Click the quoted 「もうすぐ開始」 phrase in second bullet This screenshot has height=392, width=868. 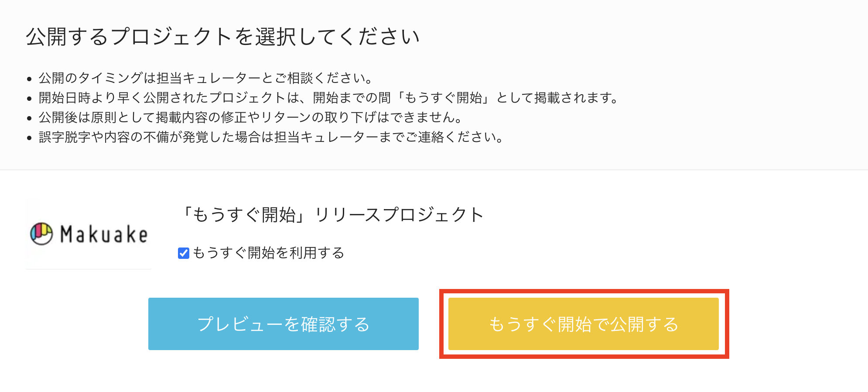click(444, 98)
